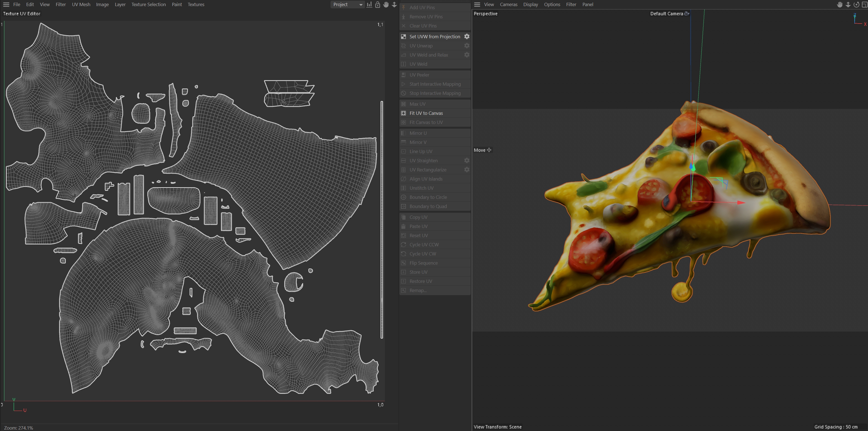Click the viewport toggle active view icon
868x431 pixels.
tap(864, 4)
